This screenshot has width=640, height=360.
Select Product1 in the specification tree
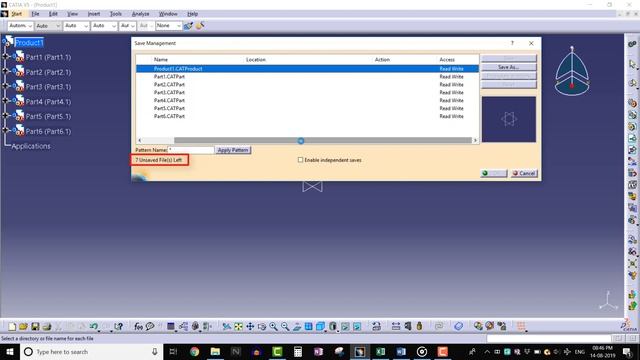point(29,42)
